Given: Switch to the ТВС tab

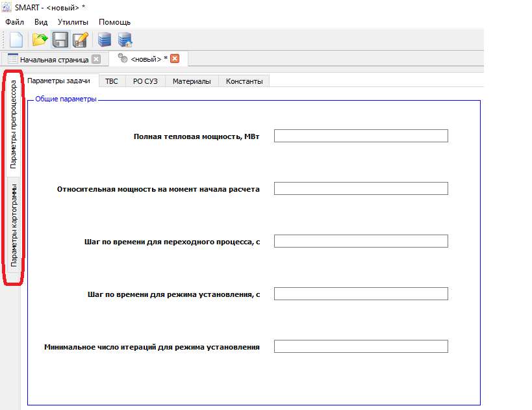Looking at the screenshot, I should pos(112,81).
